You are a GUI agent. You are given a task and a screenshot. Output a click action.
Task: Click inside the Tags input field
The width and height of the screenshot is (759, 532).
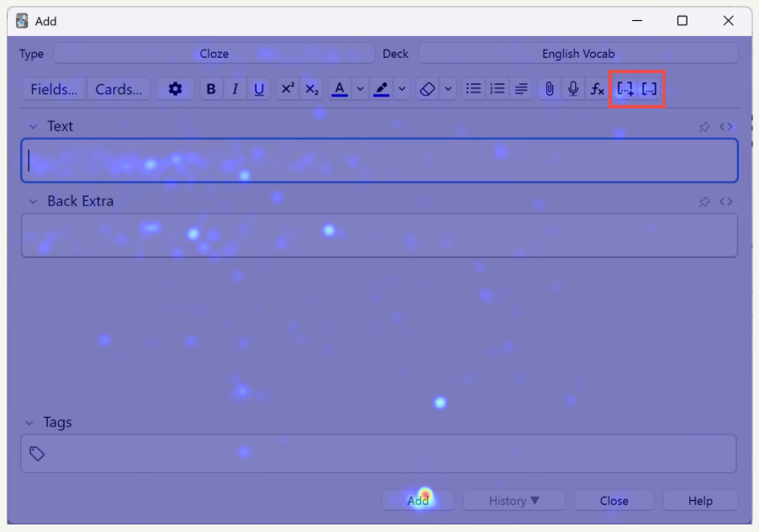(x=378, y=454)
